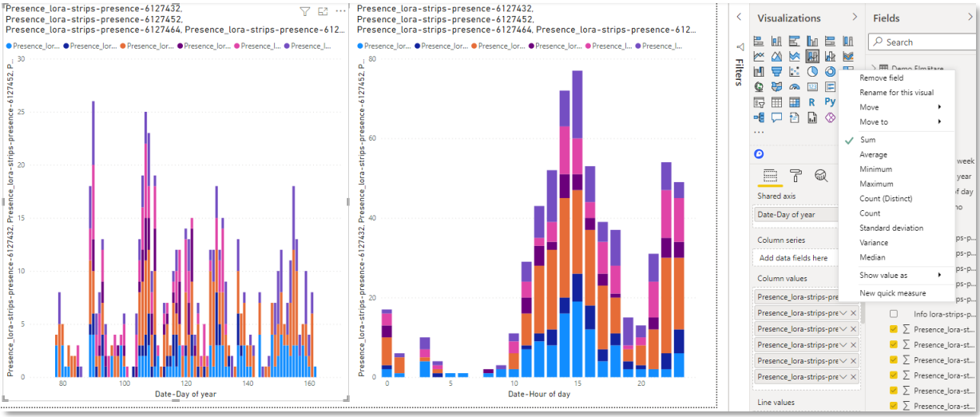Select the 100% stacked bar chart visual

pyautogui.click(x=831, y=41)
